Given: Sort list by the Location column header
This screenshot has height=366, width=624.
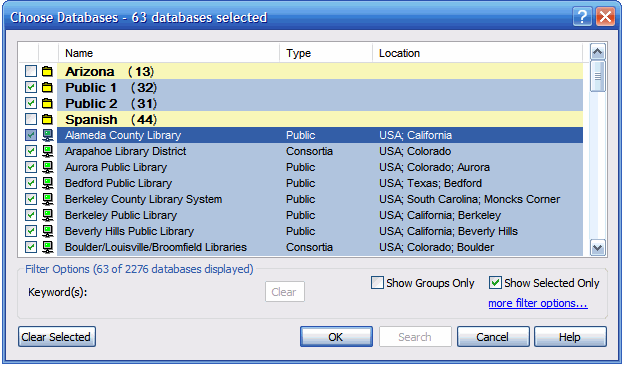Looking at the screenshot, I should 477,53.
